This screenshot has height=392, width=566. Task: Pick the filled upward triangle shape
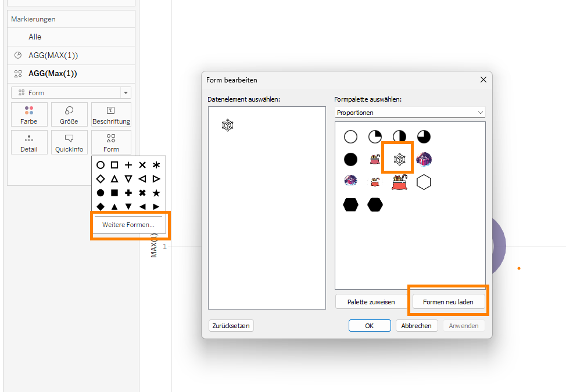pos(114,207)
